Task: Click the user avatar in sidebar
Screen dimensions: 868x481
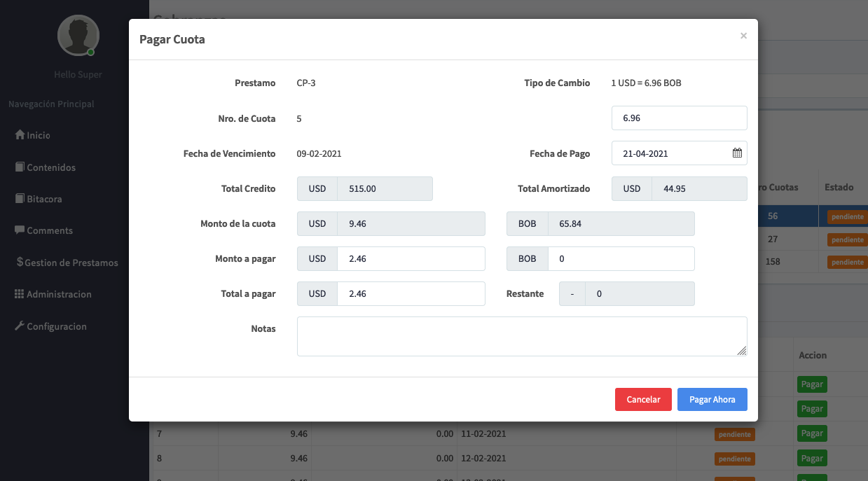Action: 78,35
